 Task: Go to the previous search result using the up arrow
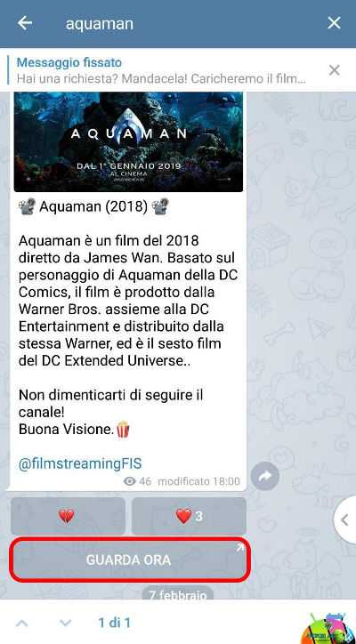point(21,623)
